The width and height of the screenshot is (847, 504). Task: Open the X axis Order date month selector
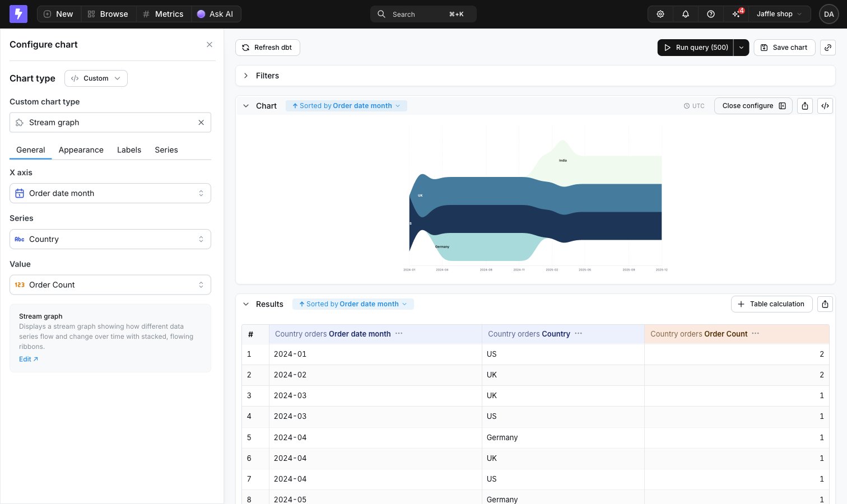click(x=110, y=193)
